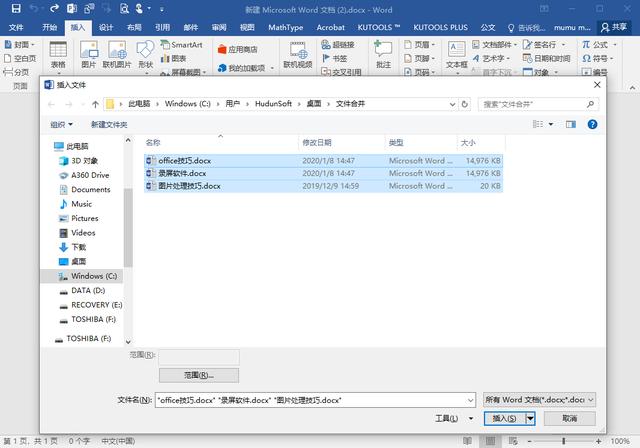Select the office技巧.docx file

pos(323,161)
